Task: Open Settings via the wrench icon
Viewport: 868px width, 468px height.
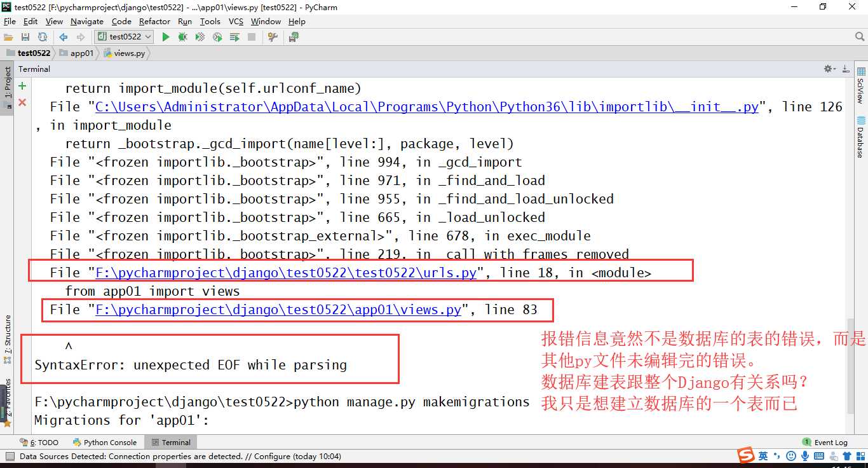Action: [x=273, y=37]
